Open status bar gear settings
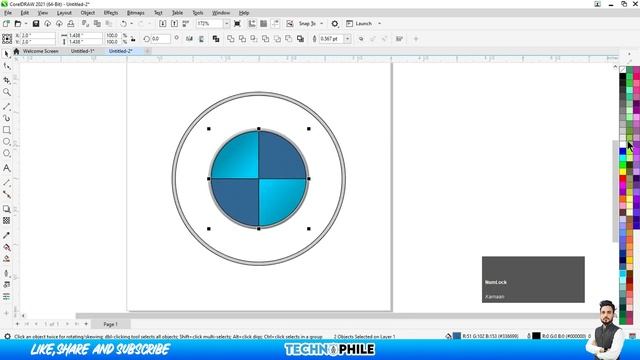Screen dimensions: 640x360 [7, 336]
